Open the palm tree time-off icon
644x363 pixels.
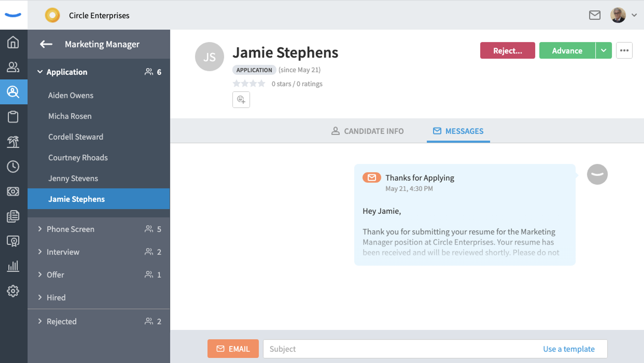click(13, 142)
